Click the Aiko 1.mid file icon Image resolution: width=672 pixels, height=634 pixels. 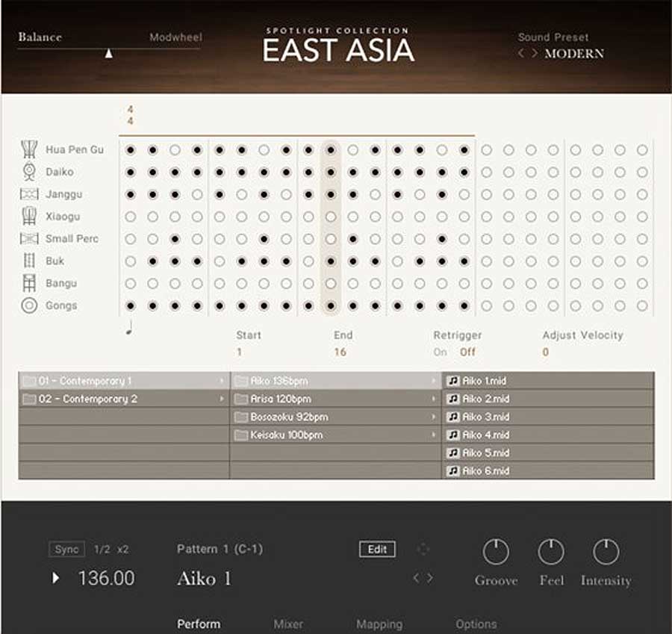pos(453,381)
